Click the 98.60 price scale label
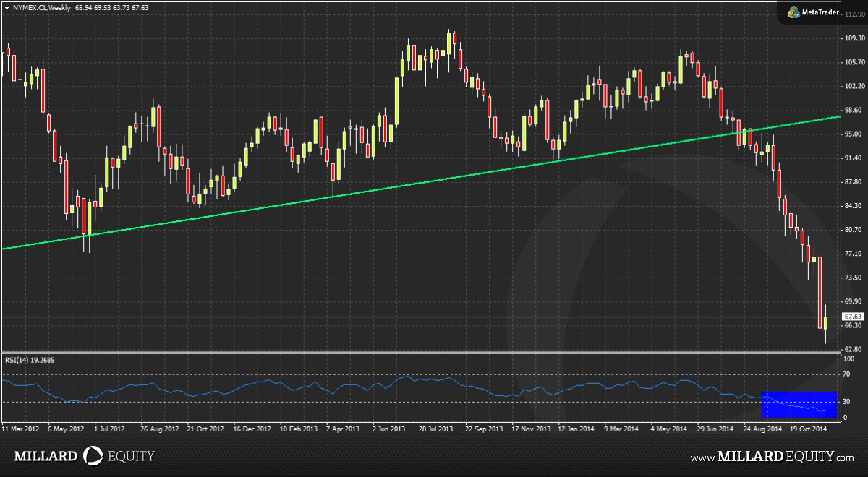This screenshot has width=868, height=477. 854,110
